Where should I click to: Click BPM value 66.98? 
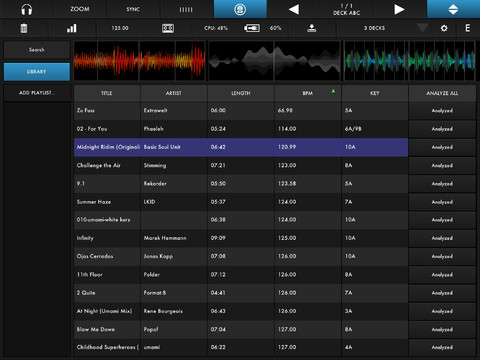[x=285, y=110]
